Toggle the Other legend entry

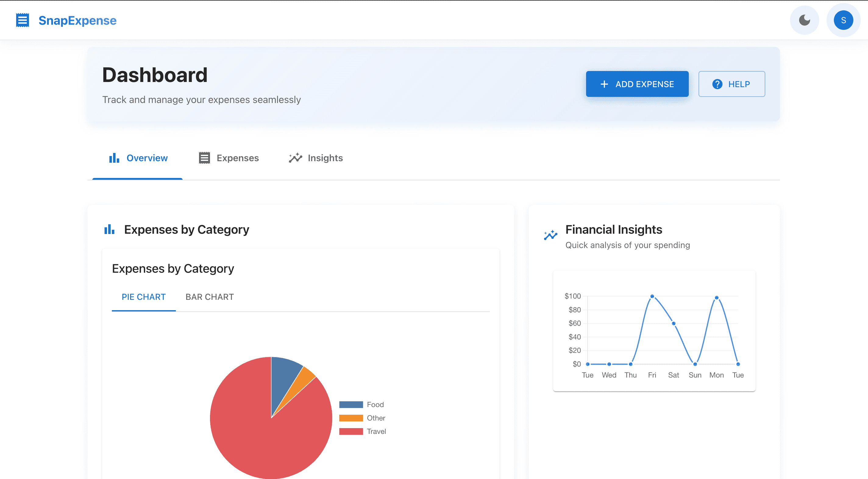[x=376, y=418]
